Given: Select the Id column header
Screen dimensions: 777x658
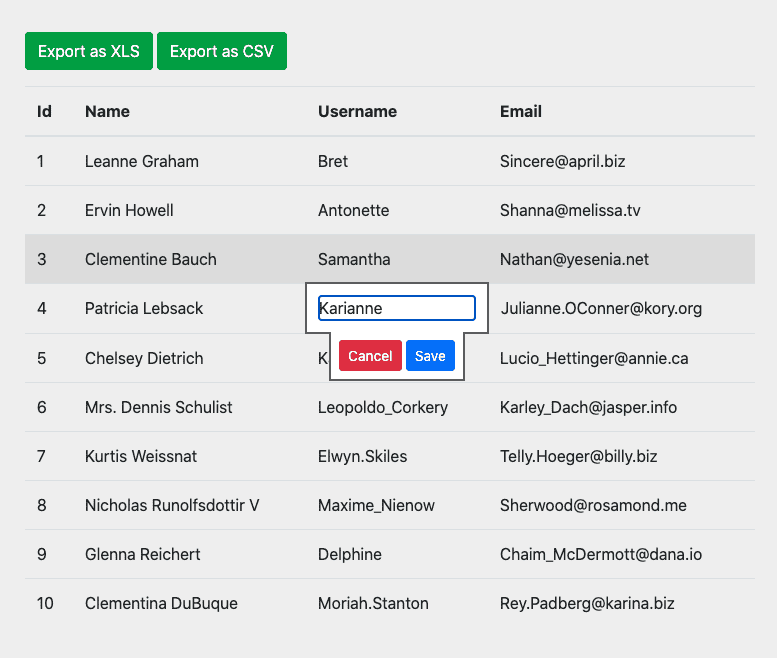Looking at the screenshot, I should pos(44,111).
